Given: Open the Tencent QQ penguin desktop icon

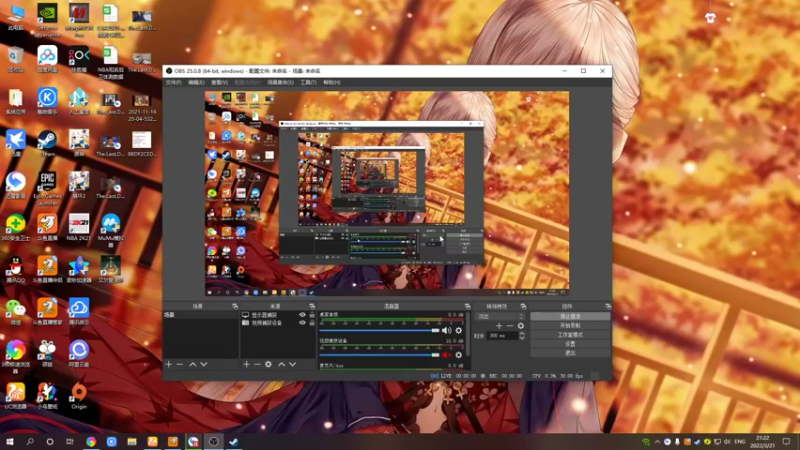Looking at the screenshot, I should pyautogui.click(x=16, y=269).
